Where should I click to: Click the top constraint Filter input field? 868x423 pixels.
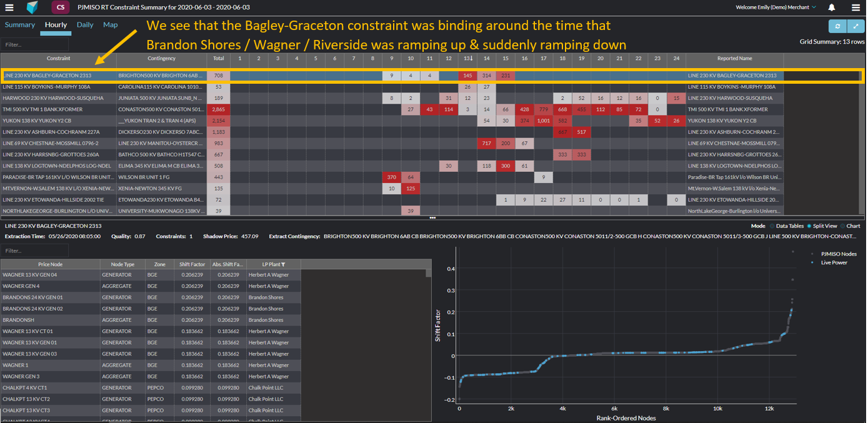tap(25, 45)
